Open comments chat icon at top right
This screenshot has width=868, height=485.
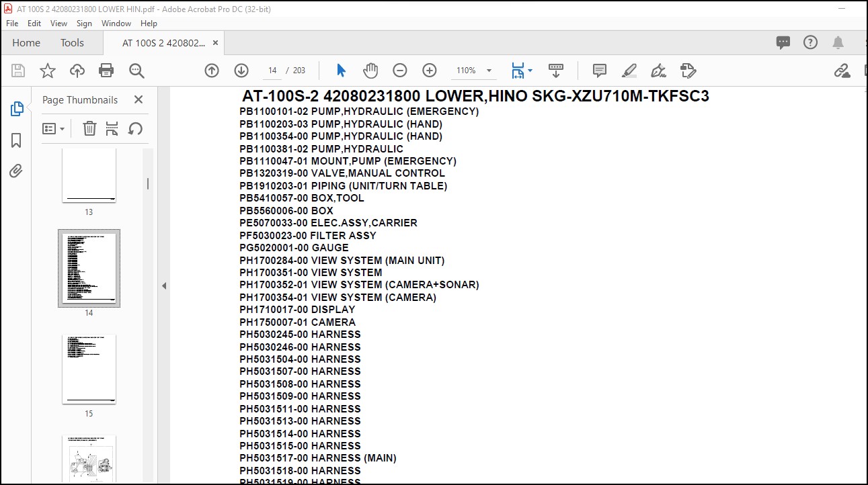[783, 42]
